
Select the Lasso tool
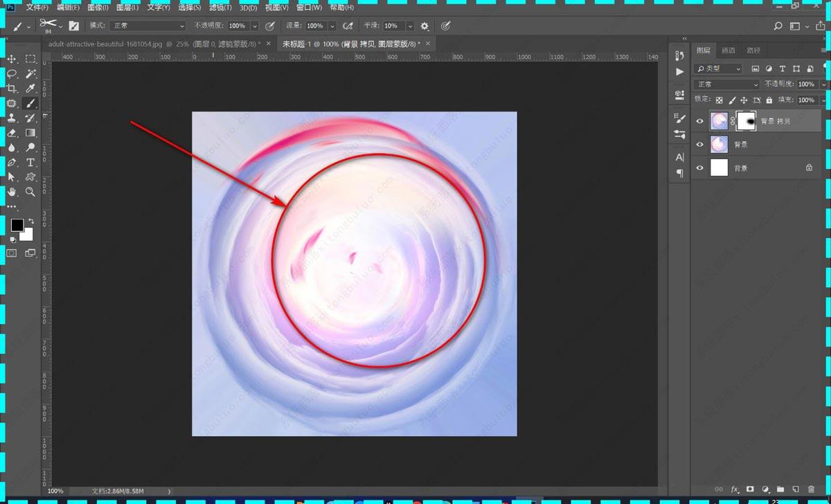(12, 73)
